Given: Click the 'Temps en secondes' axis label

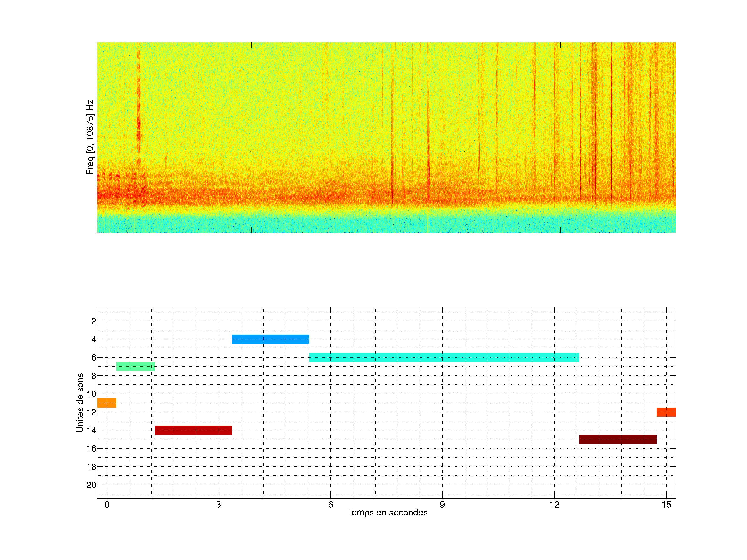Looking at the screenshot, I should [x=387, y=513].
